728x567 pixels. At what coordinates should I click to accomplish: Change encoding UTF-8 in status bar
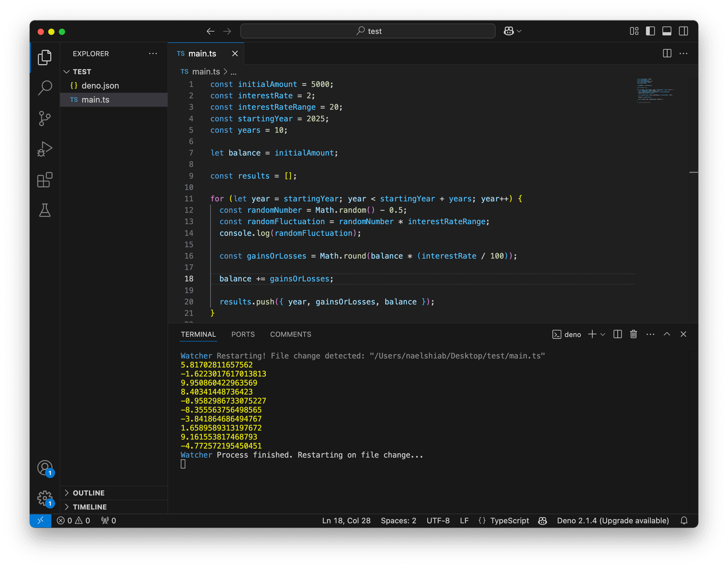click(438, 521)
